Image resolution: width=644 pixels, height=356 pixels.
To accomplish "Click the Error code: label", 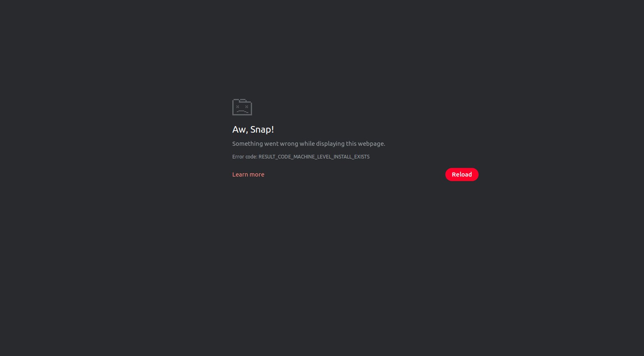I will click(245, 157).
